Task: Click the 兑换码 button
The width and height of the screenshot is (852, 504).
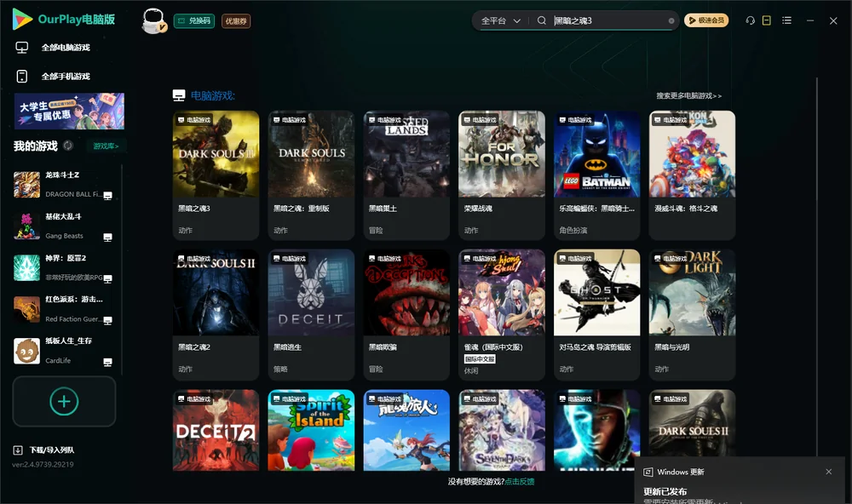Action: (x=194, y=21)
